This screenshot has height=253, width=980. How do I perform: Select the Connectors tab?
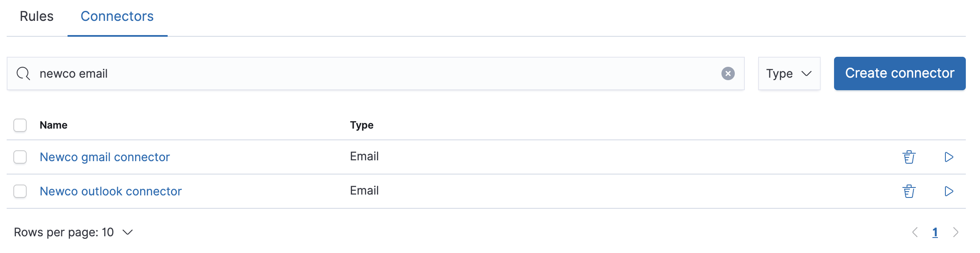coord(117,17)
